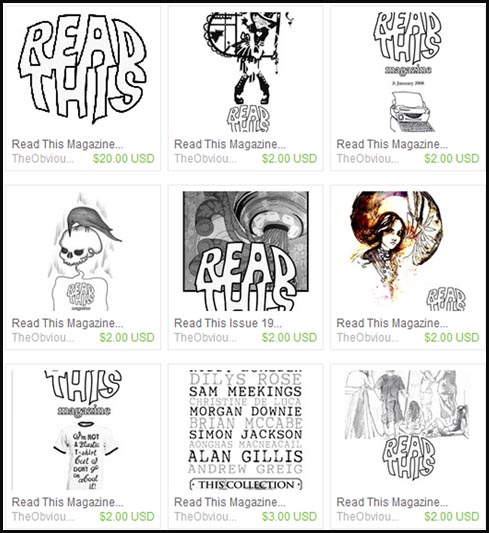Image resolution: width=489 pixels, height=533 pixels.
Task: Click the title under the typewriter cover
Action: 392,144
